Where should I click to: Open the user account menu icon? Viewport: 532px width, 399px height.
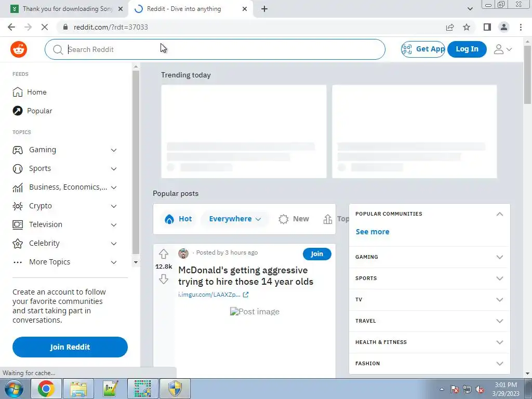[502, 49]
